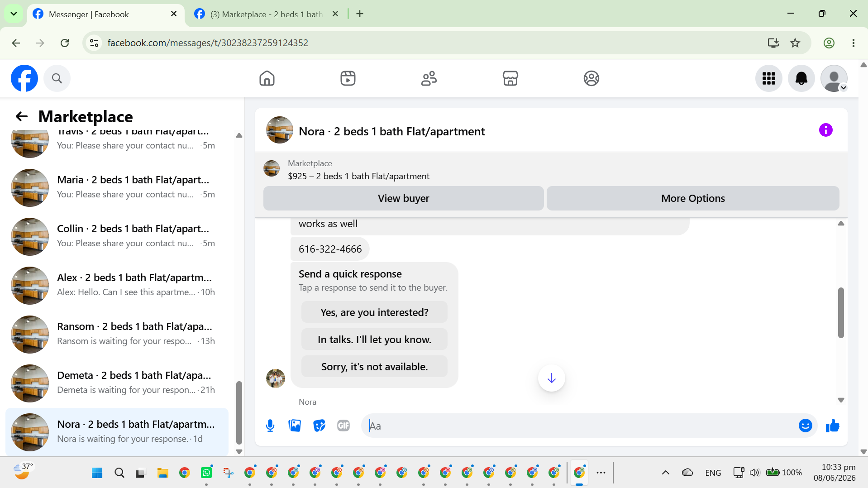868x488 pixels.
Task: Send quick reply "Yes, are you interested?"
Action: click(374, 312)
